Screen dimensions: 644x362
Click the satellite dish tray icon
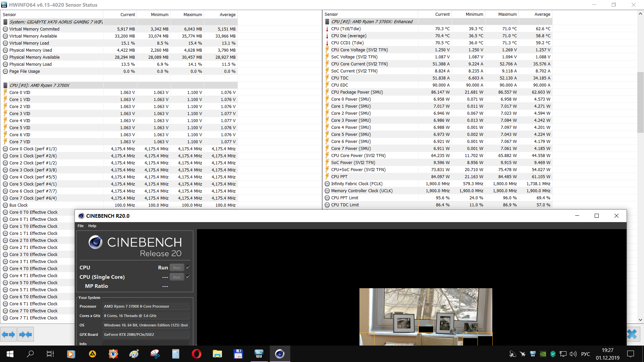pos(513,354)
